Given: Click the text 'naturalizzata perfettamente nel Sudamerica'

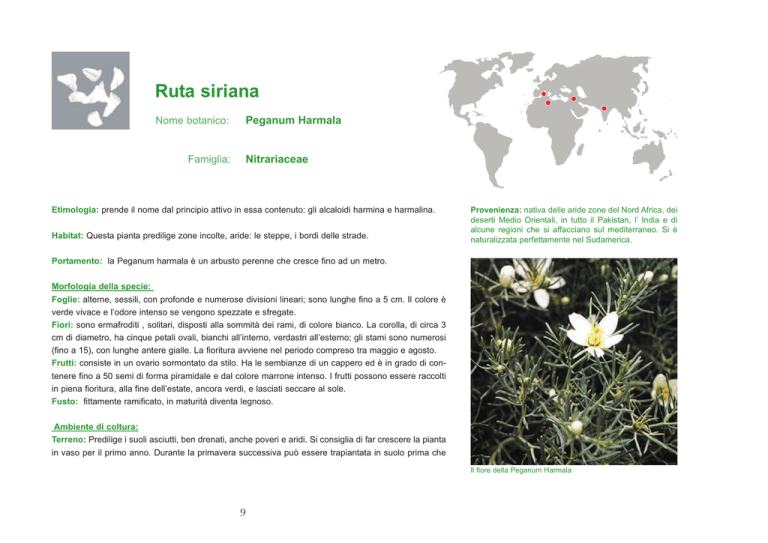Looking at the screenshot, I should [x=551, y=240].
